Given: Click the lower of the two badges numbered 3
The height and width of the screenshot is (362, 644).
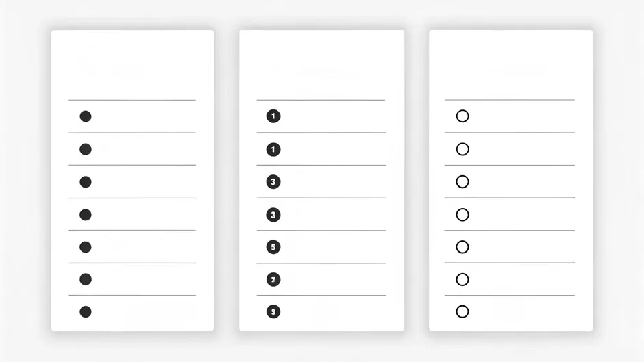Looking at the screenshot, I should click(273, 215).
